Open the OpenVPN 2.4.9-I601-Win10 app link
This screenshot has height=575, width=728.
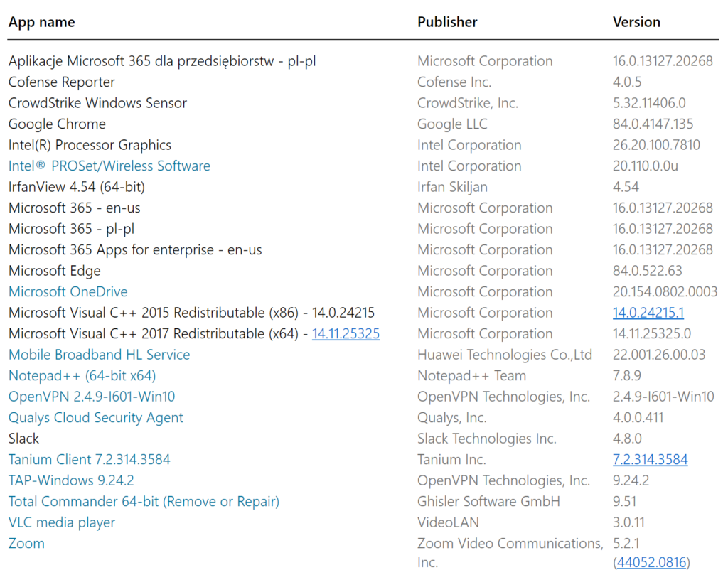click(x=92, y=397)
